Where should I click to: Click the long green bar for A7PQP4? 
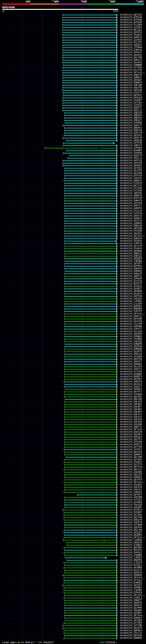(x=81, y=148)
